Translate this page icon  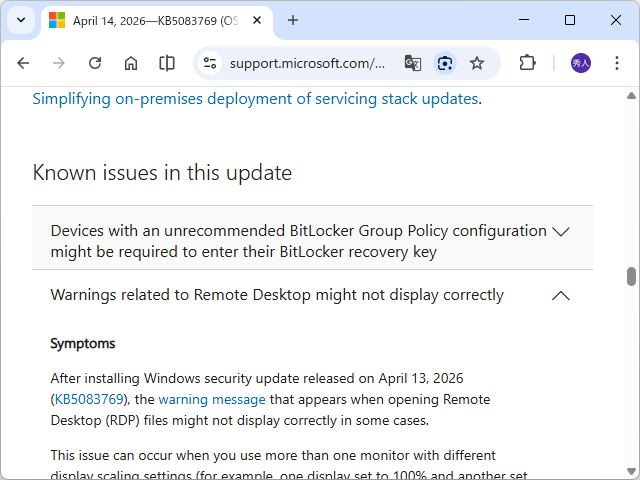412,63
